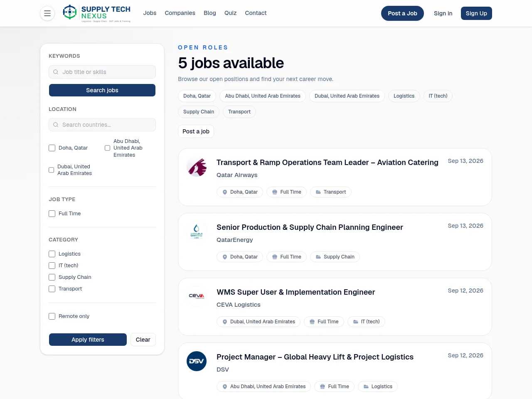
Task: Click the Sign in link
Action: (443, 13)
